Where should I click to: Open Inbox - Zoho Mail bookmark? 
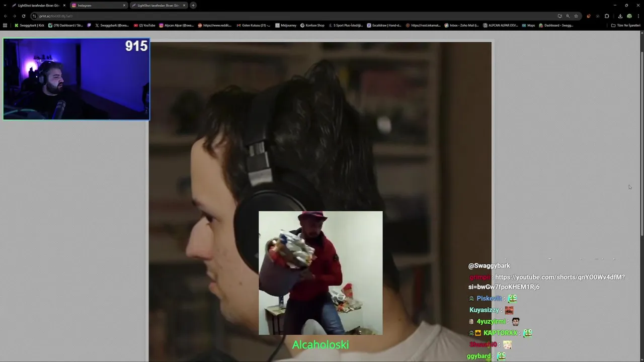coord(461,25)
